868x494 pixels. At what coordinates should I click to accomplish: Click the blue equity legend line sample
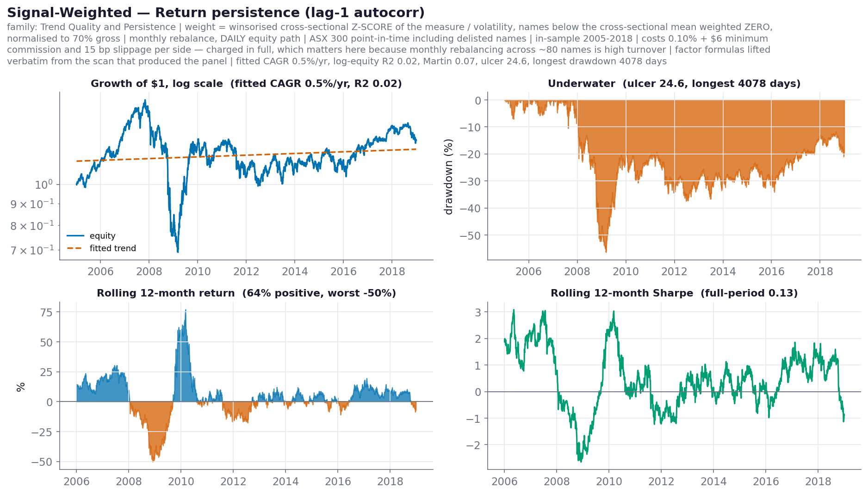pyautogui.click(x=75, y=236)
